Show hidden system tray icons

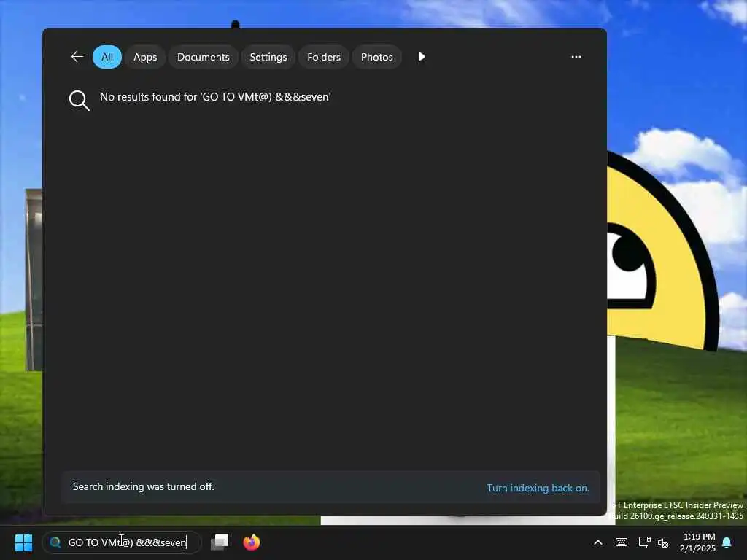click(598, 542)
